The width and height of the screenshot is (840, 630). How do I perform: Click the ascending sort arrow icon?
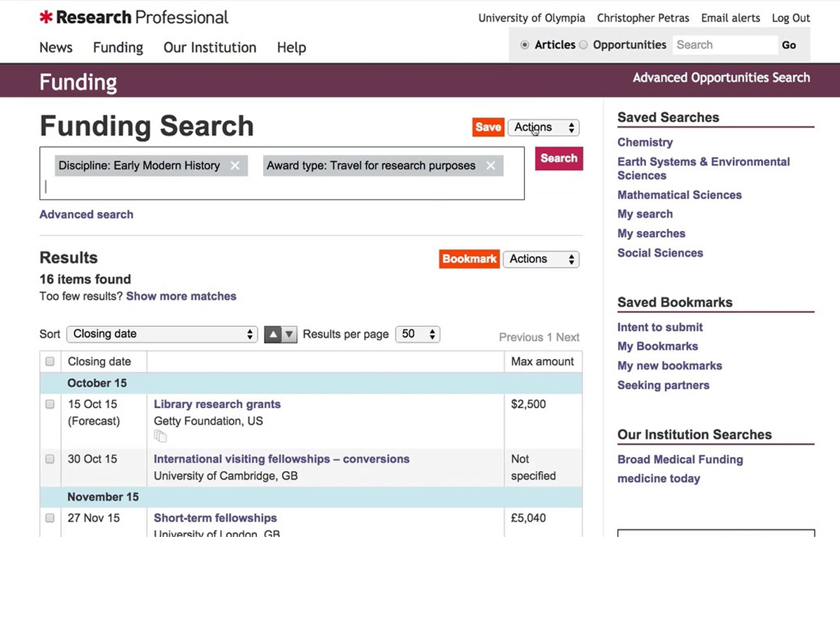coord(272,335)
